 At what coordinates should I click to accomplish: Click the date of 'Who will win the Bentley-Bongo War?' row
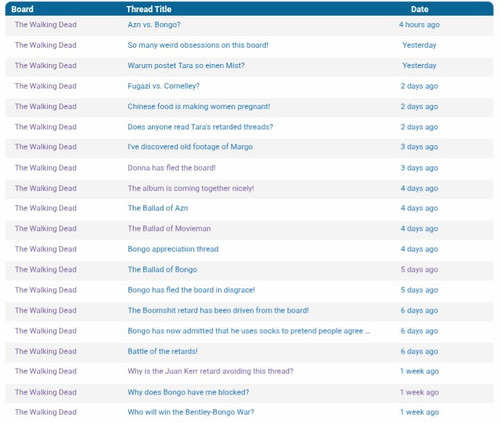point(419,412)
